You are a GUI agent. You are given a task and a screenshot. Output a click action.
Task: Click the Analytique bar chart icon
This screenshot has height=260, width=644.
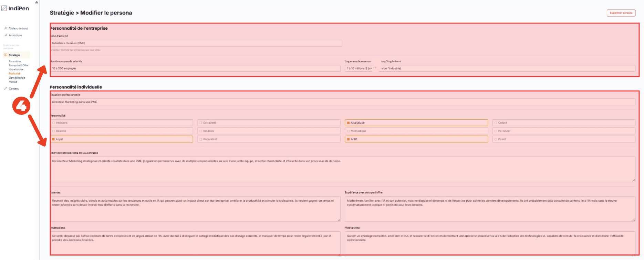pyautogui.click(x=6, y=35)
